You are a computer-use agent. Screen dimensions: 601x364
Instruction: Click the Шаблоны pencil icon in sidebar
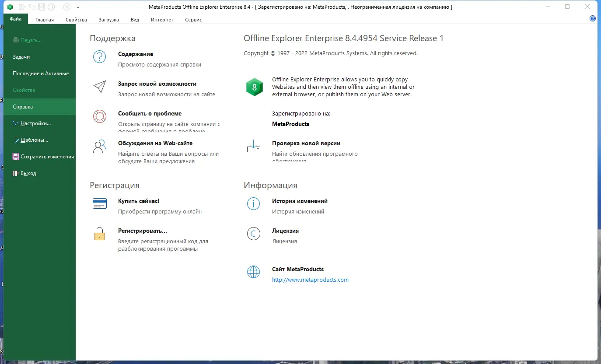(16, 140)
